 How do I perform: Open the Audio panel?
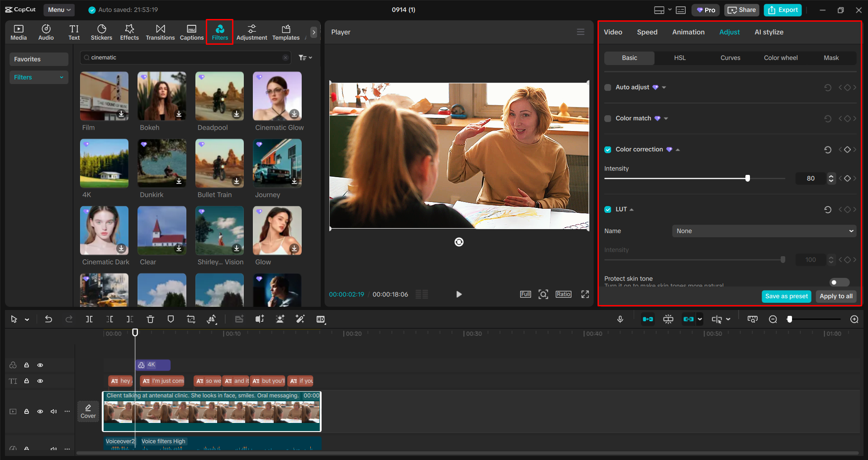click(x=46, y=32)
